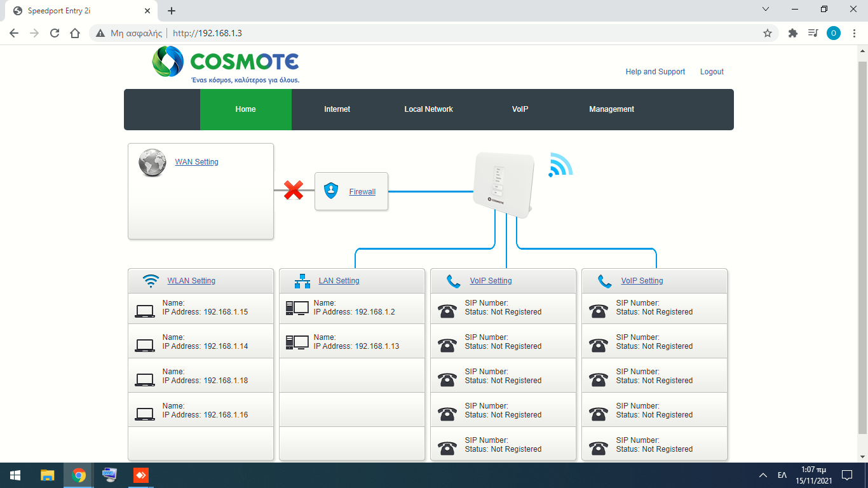Open a new browser tab
The height and width of the screenshot is (488, 868).
[172, 11]
